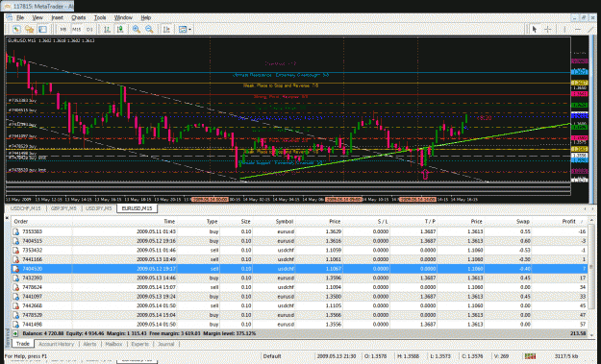
Task: Click the order icon for 7441498
Action: [15, 325]
